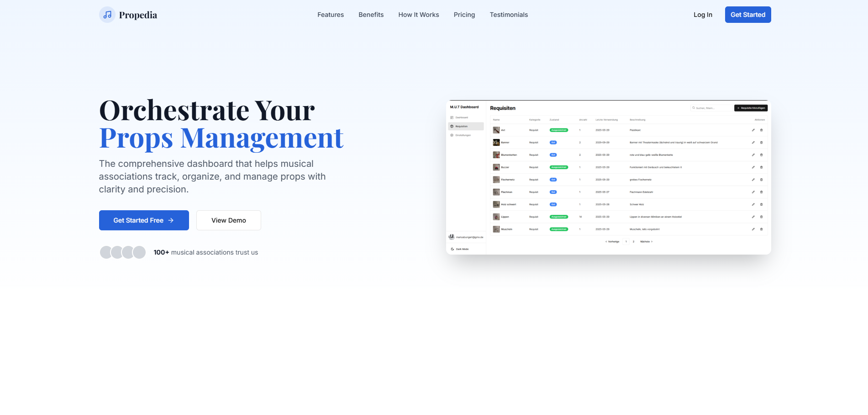Click the trash icon for Buzzer row
This screenshot has height=415, width=868.
(x=761, y=167)
